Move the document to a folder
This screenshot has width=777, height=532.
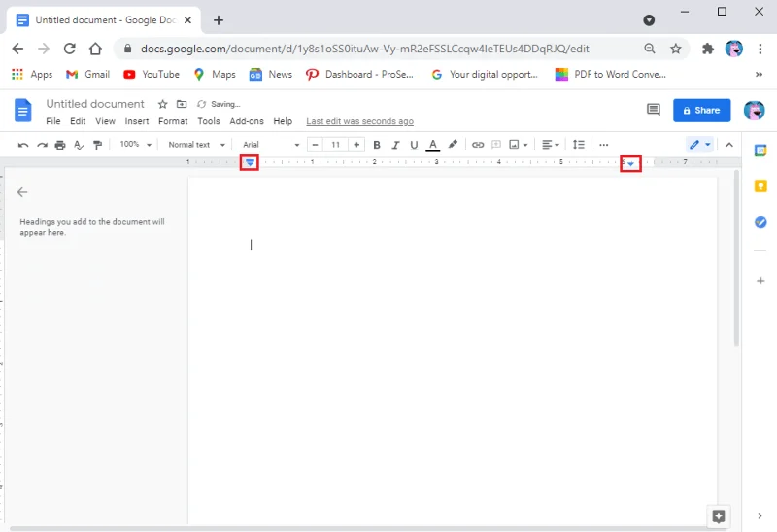tap(182, 104)
